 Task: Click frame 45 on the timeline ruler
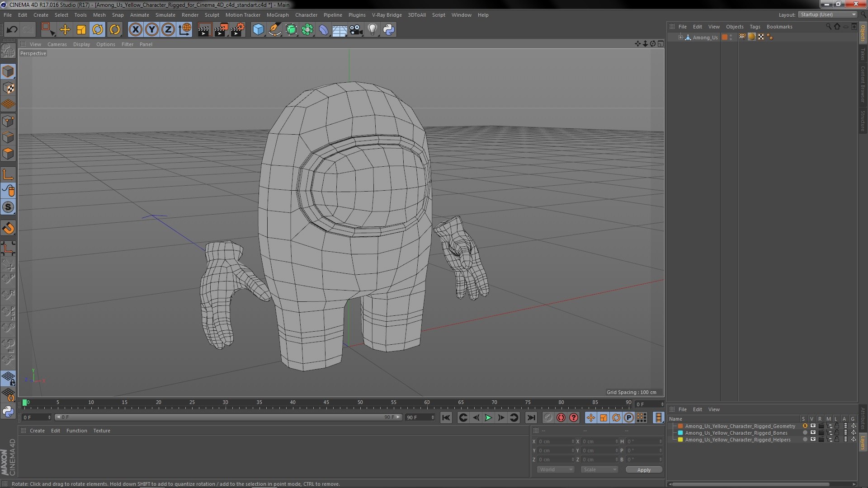pos(326,402)
